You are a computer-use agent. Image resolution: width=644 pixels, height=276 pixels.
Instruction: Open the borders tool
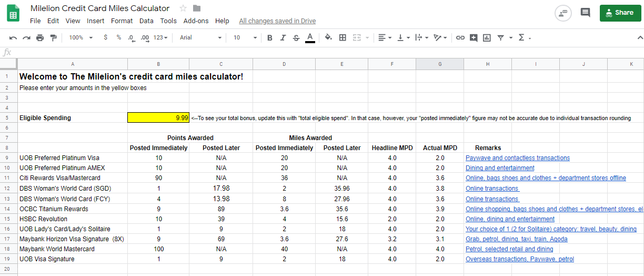343,38
